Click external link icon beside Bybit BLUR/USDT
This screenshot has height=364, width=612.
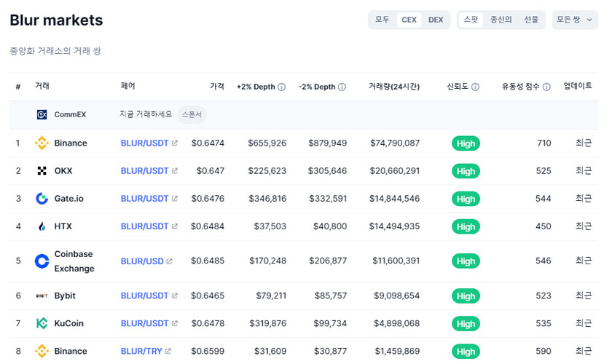click(174, 296)
